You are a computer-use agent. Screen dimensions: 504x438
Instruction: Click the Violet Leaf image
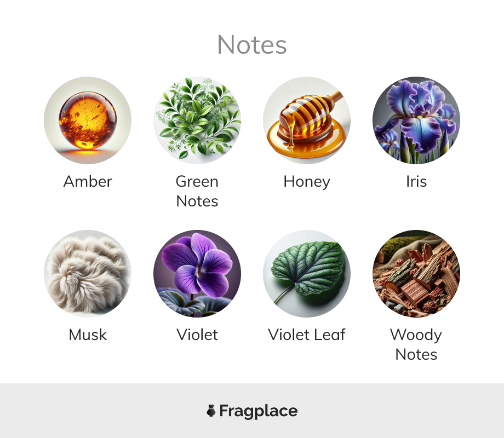(x=307, y=273)
